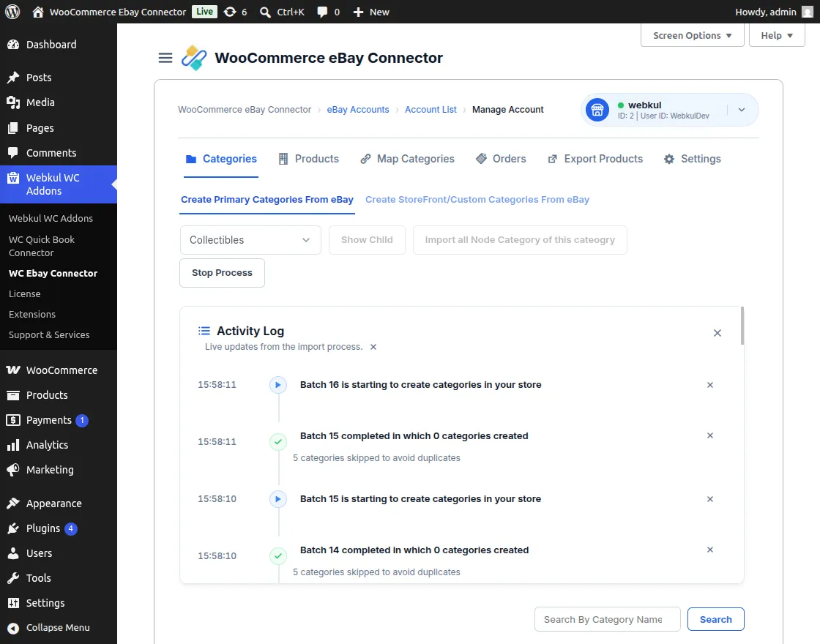Click the plus New item
820x644 pixels.
(370, 12)
